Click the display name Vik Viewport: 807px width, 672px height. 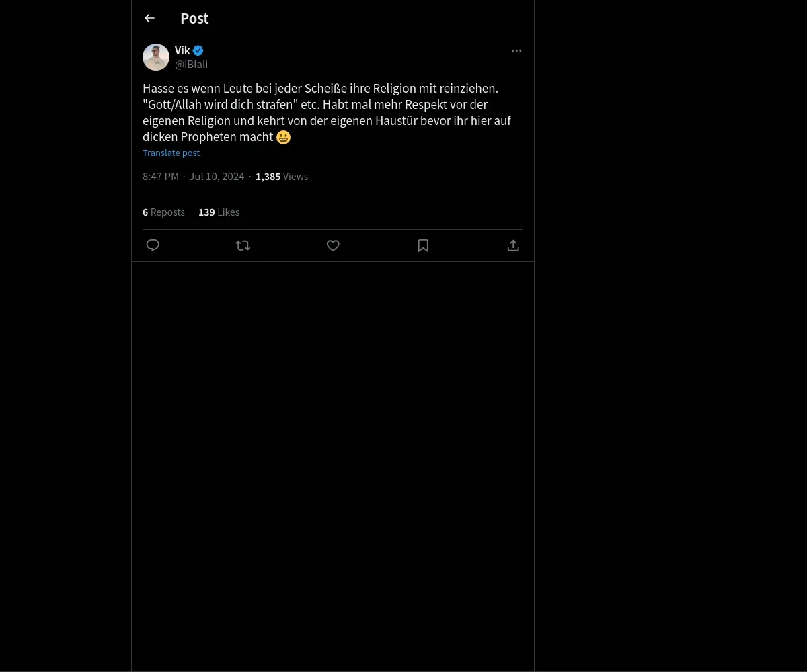point(182,50)
